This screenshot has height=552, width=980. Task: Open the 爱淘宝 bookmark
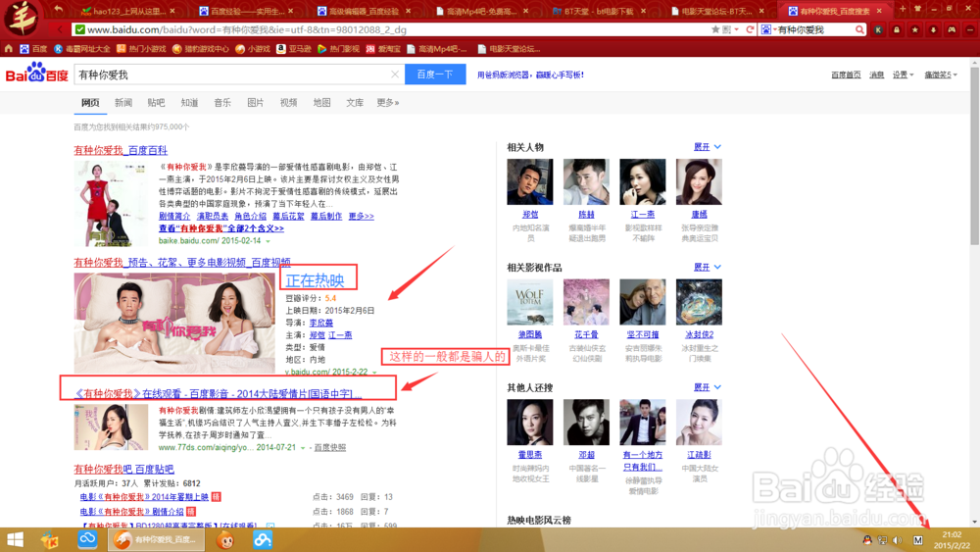[x=383, y=48]
